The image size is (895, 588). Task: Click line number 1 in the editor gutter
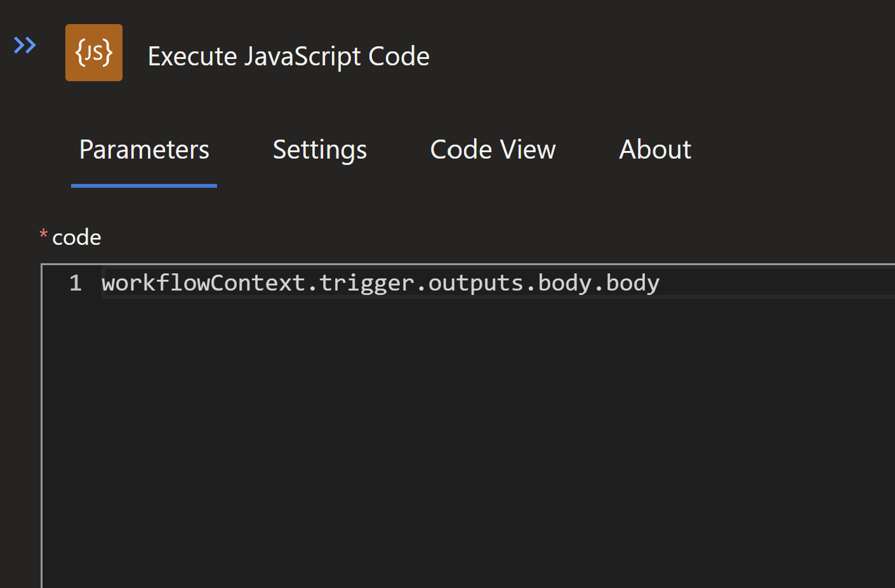(76, 283)
